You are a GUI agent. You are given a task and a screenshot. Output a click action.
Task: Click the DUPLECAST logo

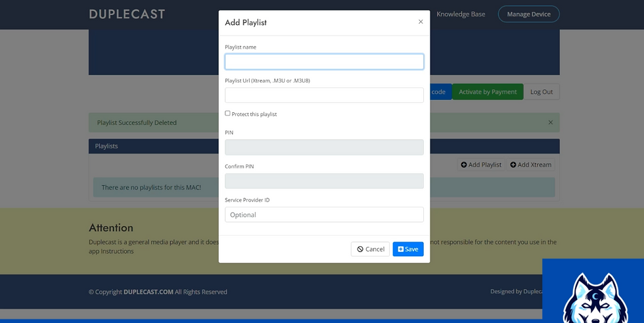pos(127,14)
